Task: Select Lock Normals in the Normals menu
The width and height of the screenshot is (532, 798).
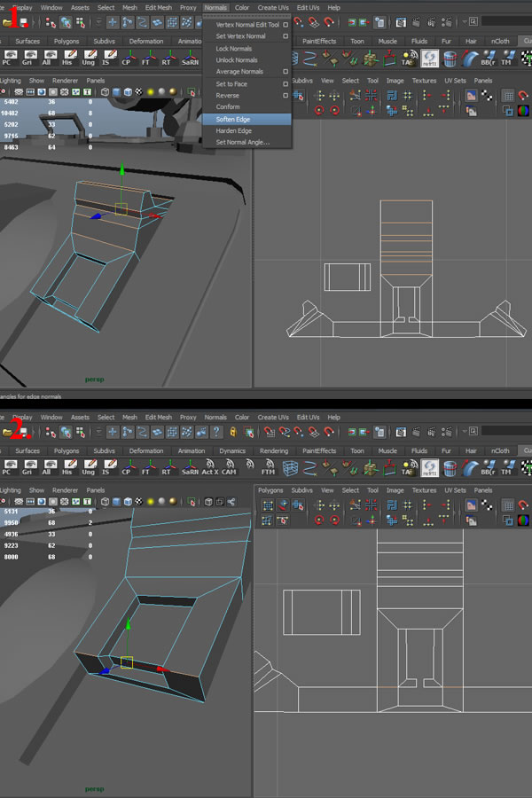Action: point(246,49)
